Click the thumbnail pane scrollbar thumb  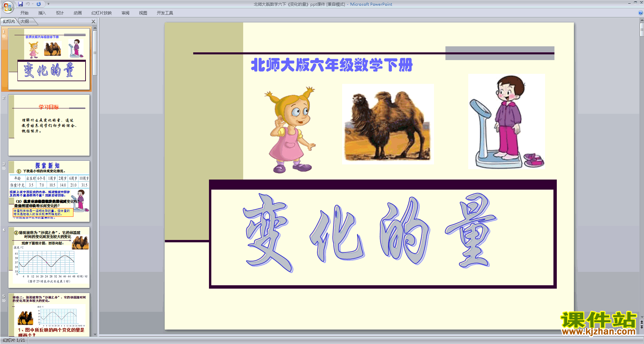[95, 53]
